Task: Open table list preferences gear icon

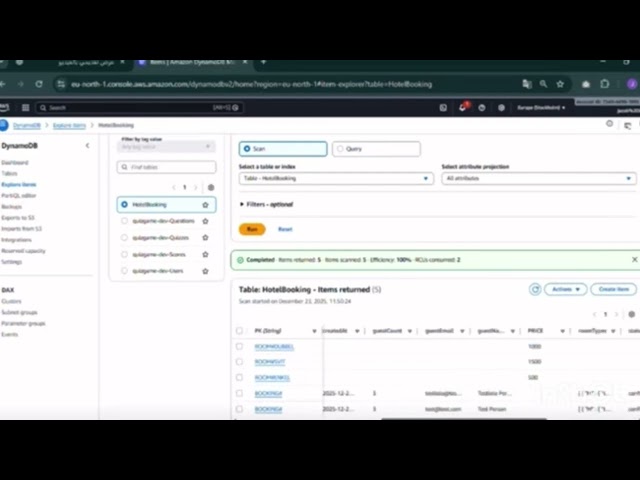Action: point(210,187)
